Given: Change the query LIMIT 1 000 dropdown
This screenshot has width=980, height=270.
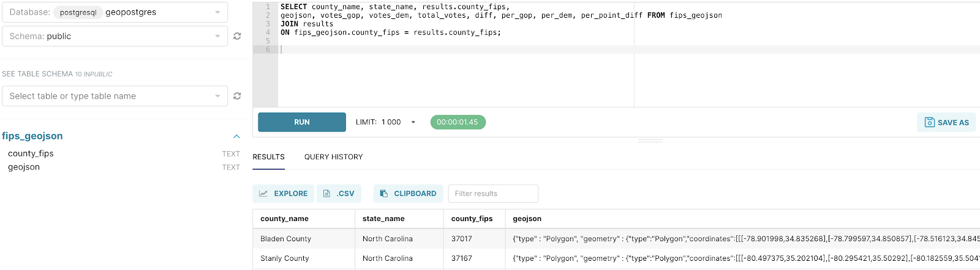Looking at the screenshot, I should coord(413,122).
